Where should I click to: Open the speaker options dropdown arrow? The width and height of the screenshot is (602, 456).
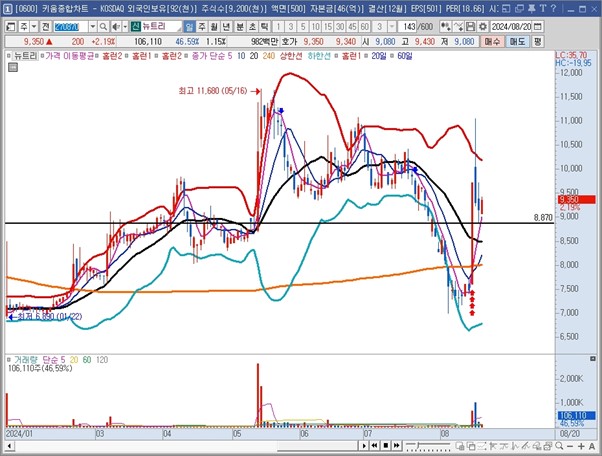point(125,26)
